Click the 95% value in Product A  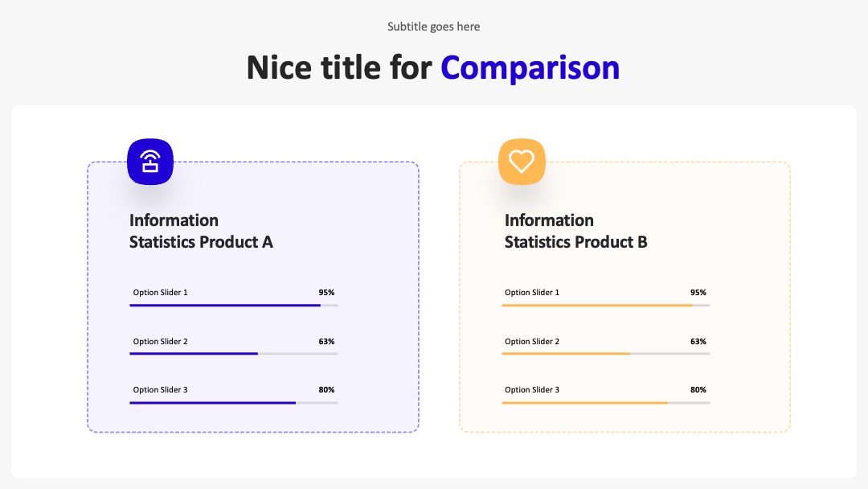point(326,293)
